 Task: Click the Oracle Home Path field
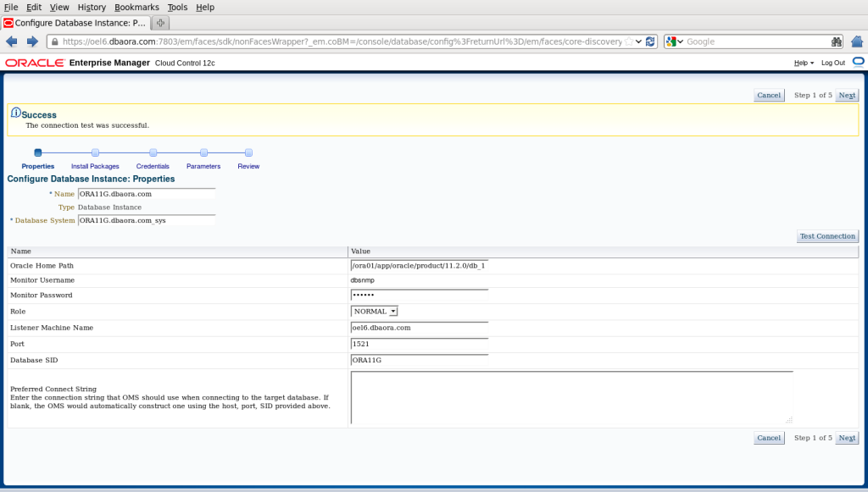(420, 266)
